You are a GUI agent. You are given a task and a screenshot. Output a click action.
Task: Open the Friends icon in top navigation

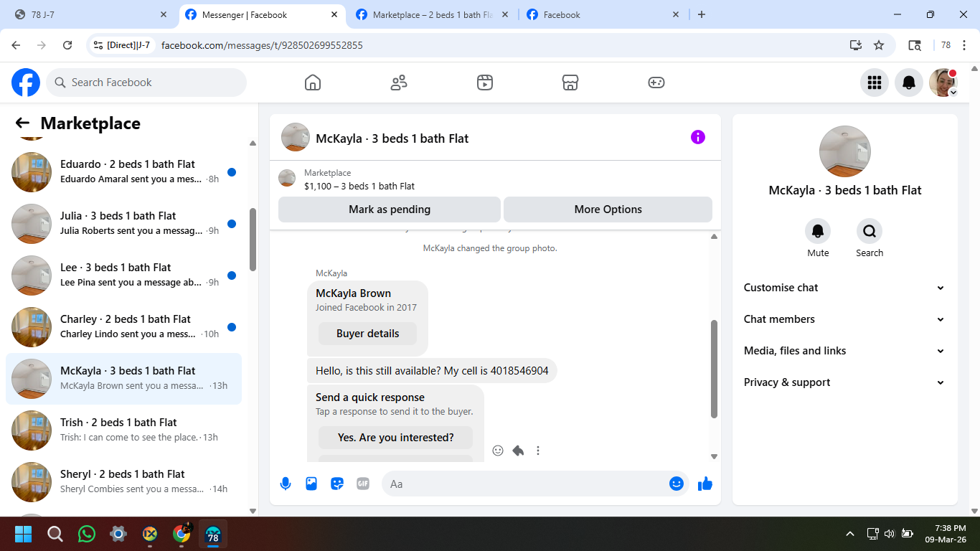(x=399, y=83)
